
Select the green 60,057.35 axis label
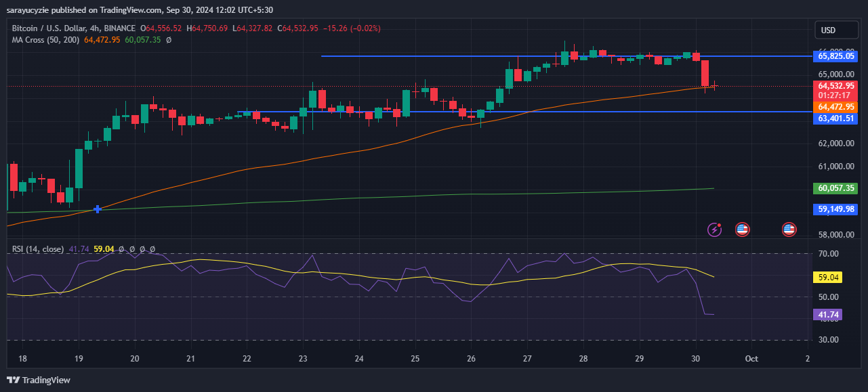[836, 188]
